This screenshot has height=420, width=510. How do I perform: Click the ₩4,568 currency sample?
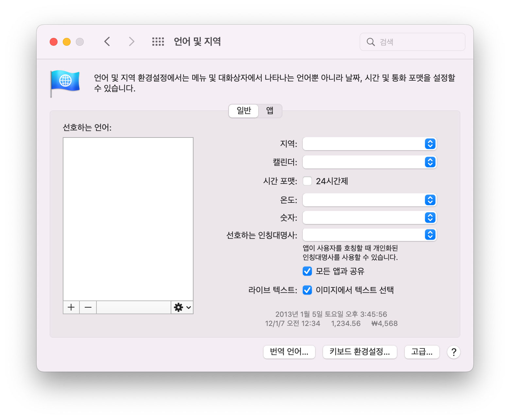[x=384, y=324]
